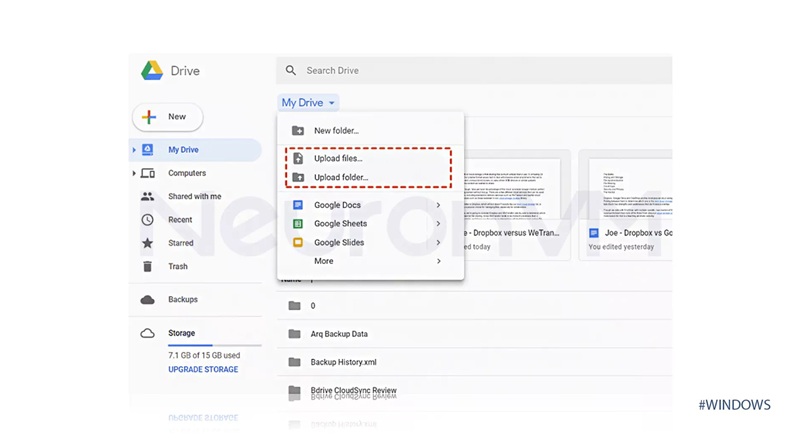Open Computers in the sidebar
Viewport: 800px width, 445px height.
coord(195,173)
